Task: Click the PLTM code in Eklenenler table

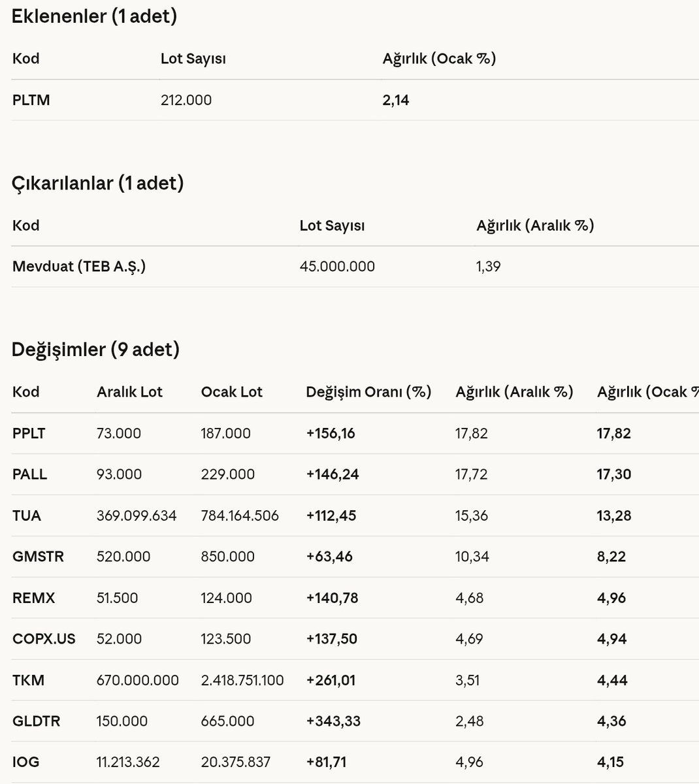Action: point(31,100)
